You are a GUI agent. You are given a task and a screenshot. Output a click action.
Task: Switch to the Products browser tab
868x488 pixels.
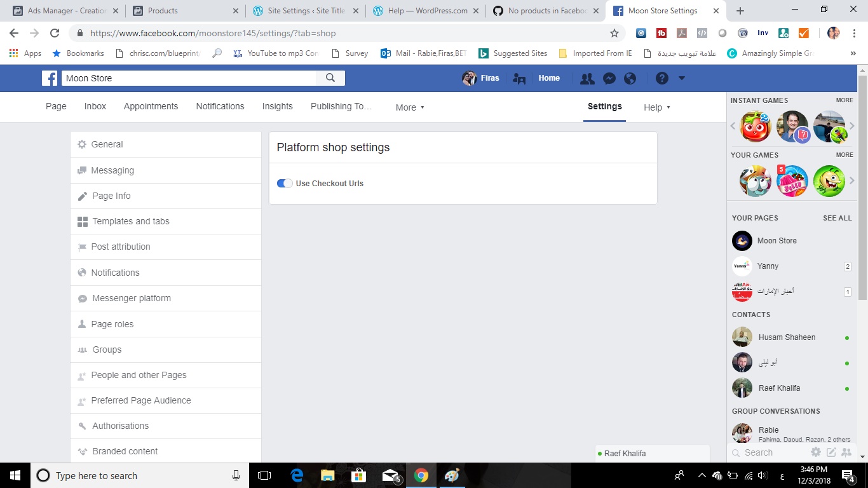point(184,11)
